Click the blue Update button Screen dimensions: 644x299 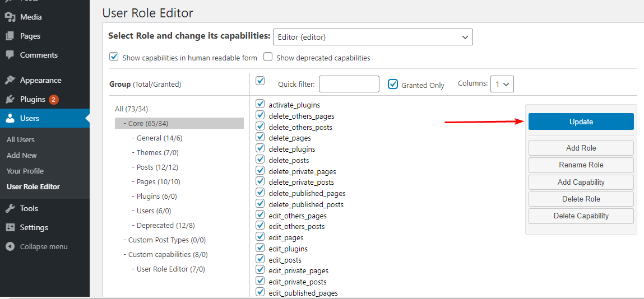(x=581, y=122)
